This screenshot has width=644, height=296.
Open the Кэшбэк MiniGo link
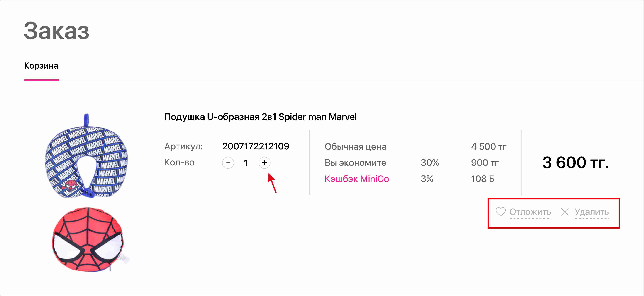point(357,179)
